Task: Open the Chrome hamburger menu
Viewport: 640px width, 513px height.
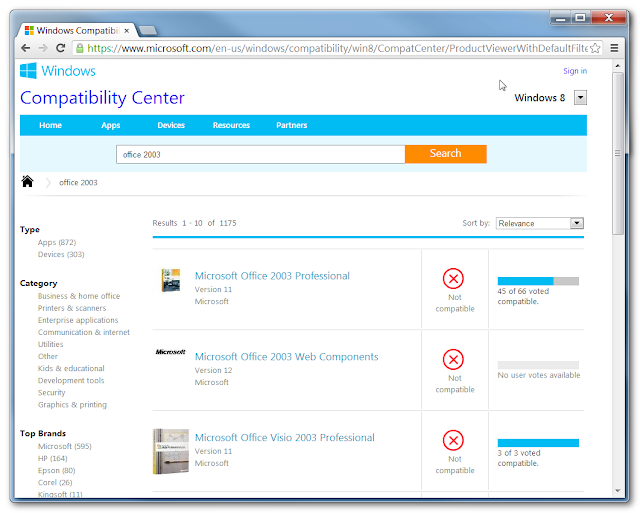Action: [614, 48]
